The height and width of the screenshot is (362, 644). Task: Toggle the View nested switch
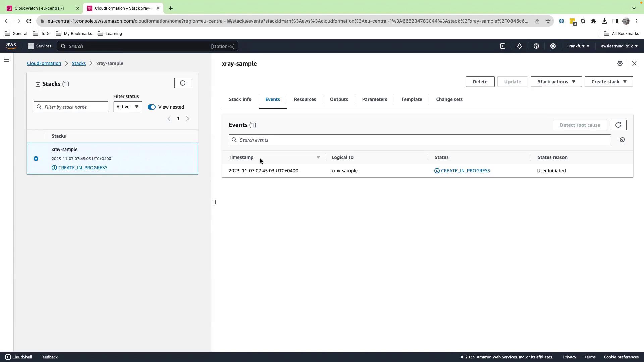152,107
